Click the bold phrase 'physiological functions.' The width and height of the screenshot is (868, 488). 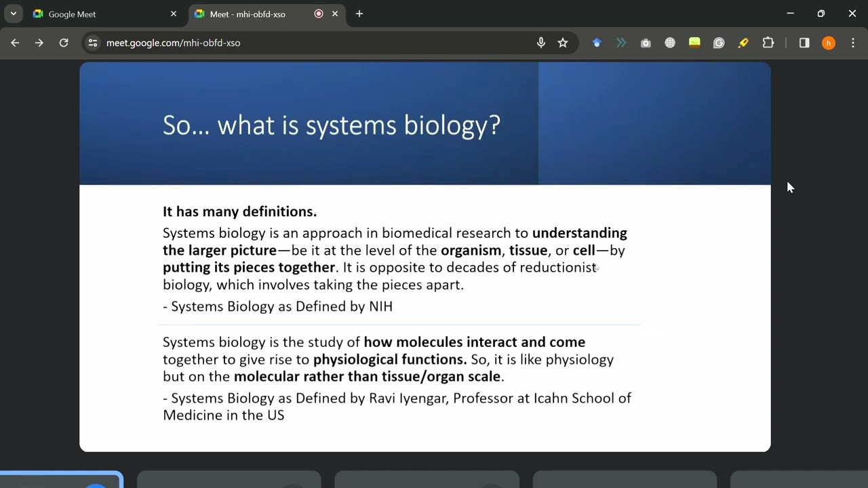pyautogui.click(x=390, y=360)
